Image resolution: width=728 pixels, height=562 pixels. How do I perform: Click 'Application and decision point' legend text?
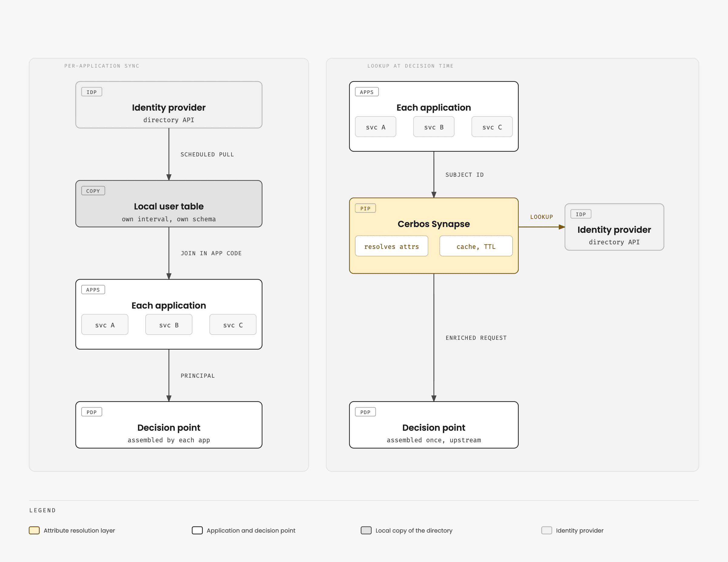pyautogui.click(x=251, y=530)
